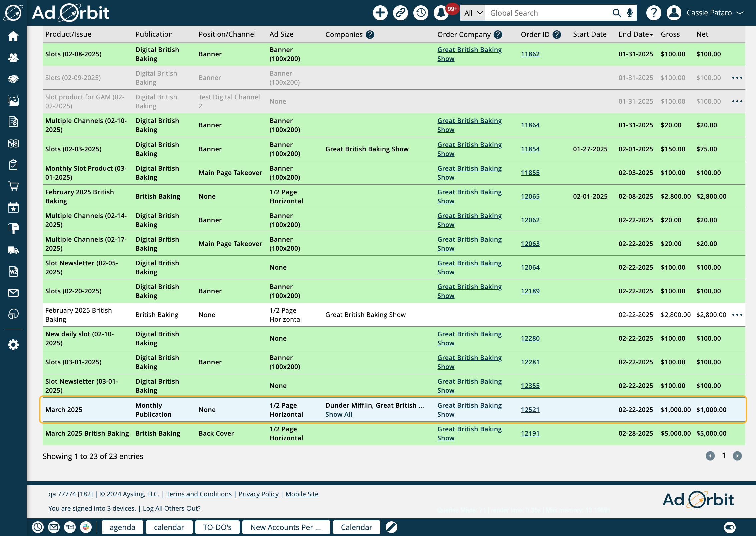Image resolution: width=756 pixels, height=536 pixels.
Task: Open the help question mark icon
Action: coord(653,13)
